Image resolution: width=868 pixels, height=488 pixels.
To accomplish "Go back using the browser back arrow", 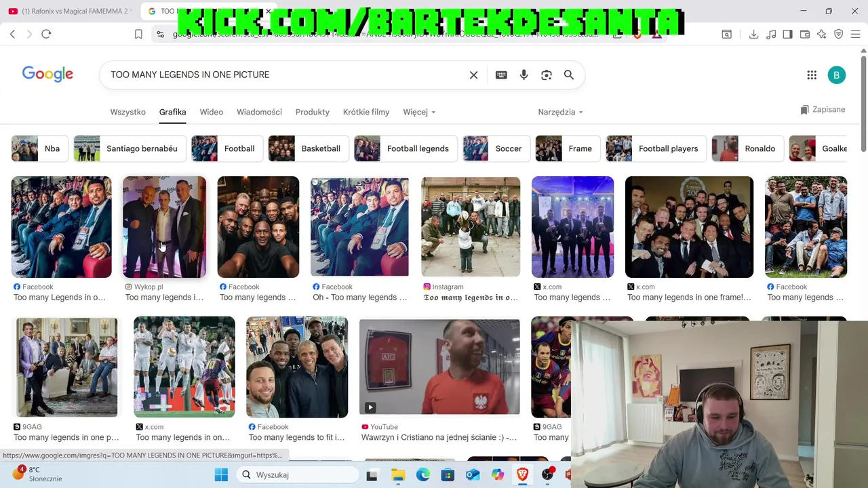I will tap(12, 34).
